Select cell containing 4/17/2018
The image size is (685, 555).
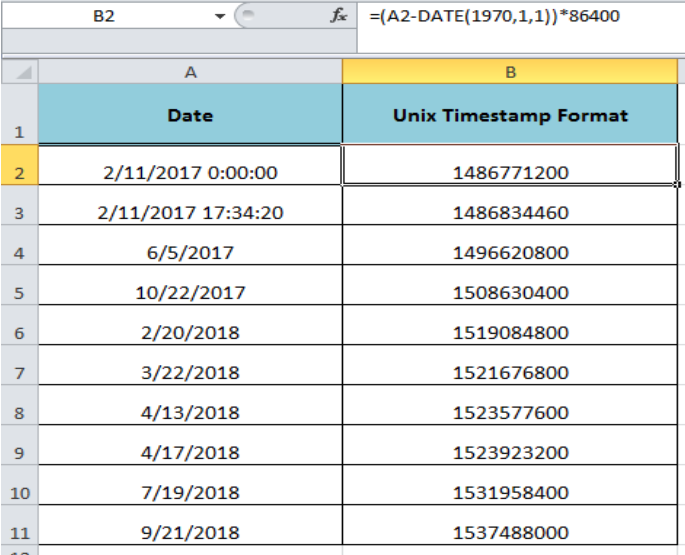(x=190, y=445)
